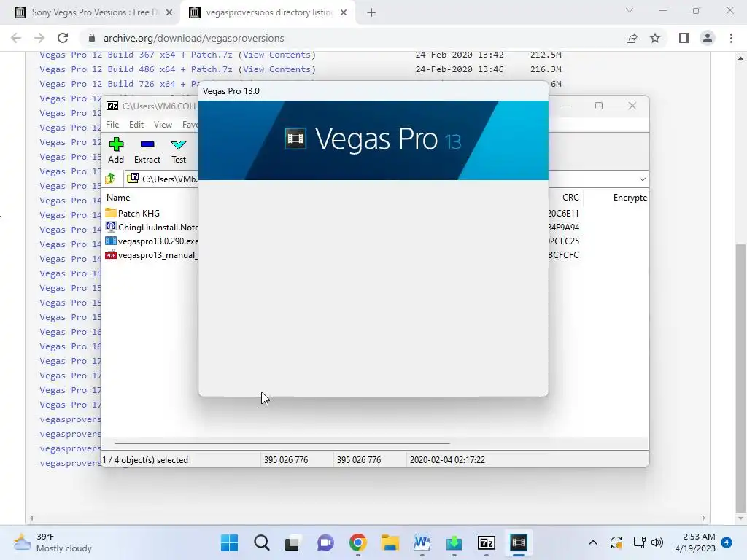This screenshot has height=560, width=747.
Task: Open the Favorites menu in 7-Zip
Action: pyautogui.click(x=190, y=124)
